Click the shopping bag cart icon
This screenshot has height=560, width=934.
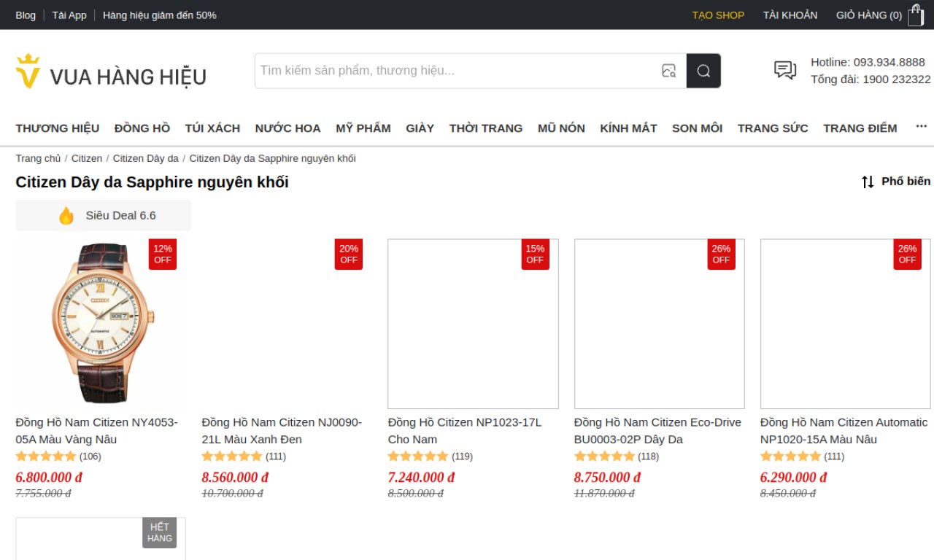coord(916,15)
